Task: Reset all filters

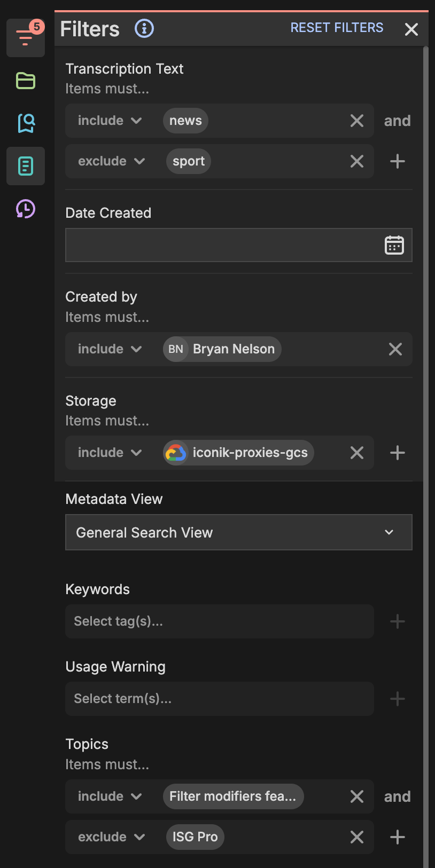Action: click(337, 28)
